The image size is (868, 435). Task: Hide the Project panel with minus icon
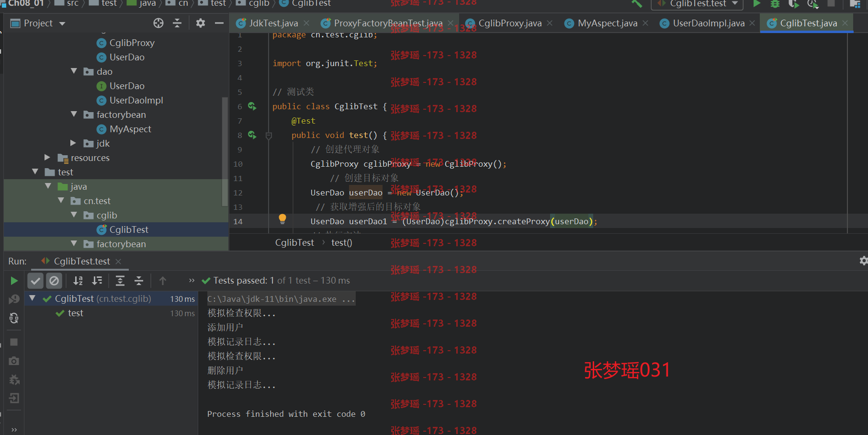pyautogui.click(x=219, y=23)
